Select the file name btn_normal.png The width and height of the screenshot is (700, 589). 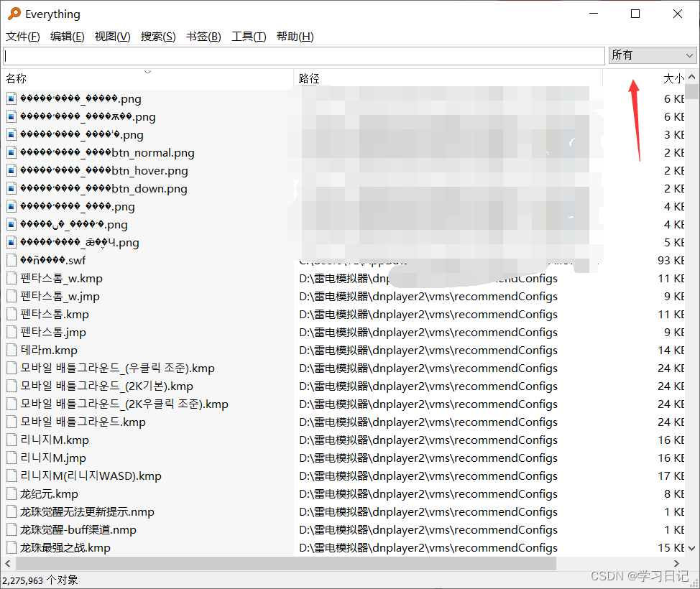tap(107, 152)
